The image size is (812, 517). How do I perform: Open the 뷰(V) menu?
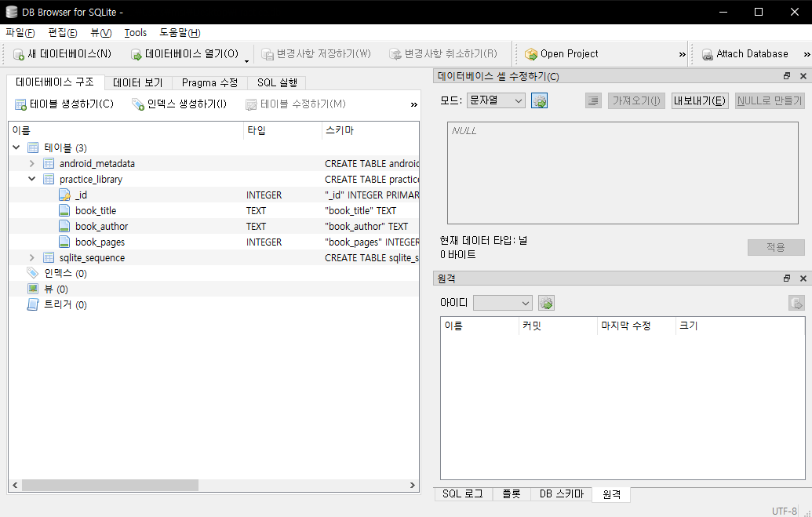[100, 33]
